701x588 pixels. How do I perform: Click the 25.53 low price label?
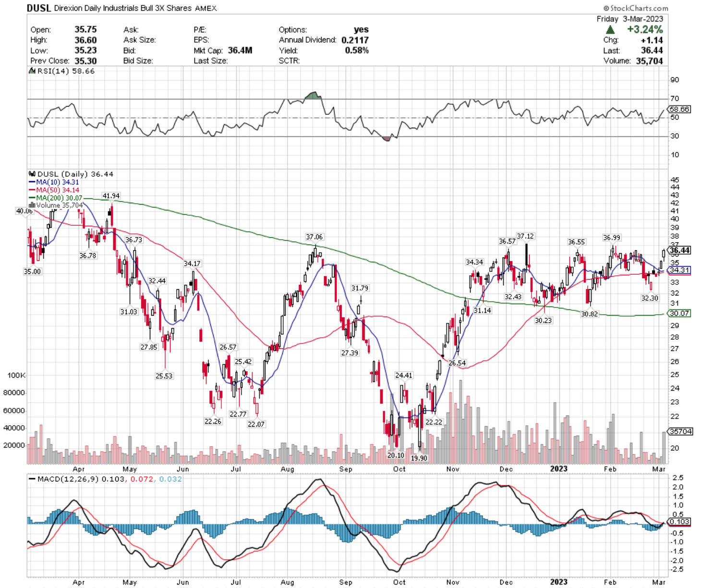coord(164,376)
